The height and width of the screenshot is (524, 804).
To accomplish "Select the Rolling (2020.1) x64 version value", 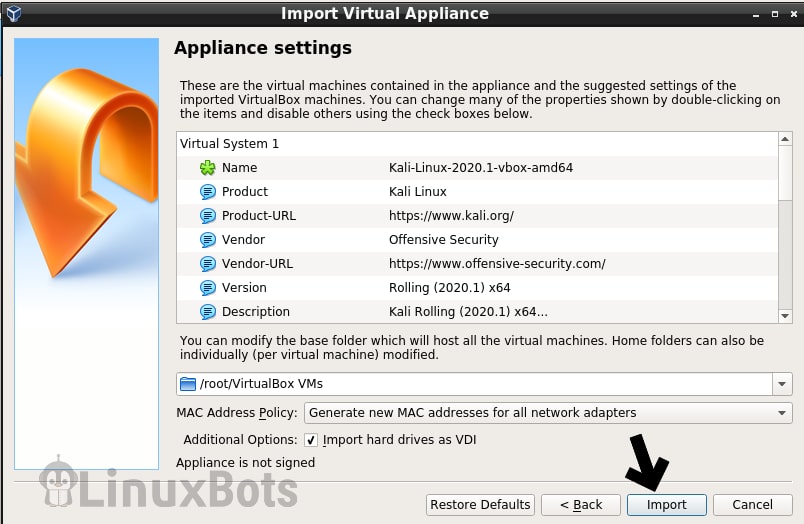I will pos(449,288).
